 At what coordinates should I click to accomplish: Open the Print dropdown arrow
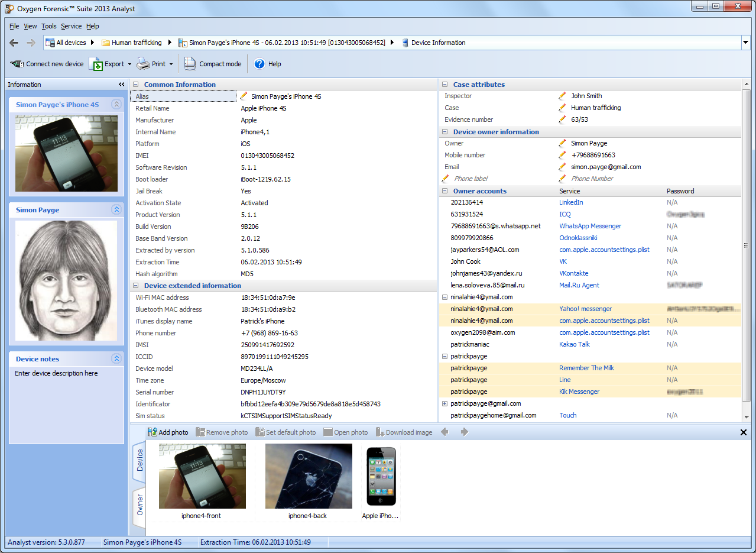coord(171,64)
